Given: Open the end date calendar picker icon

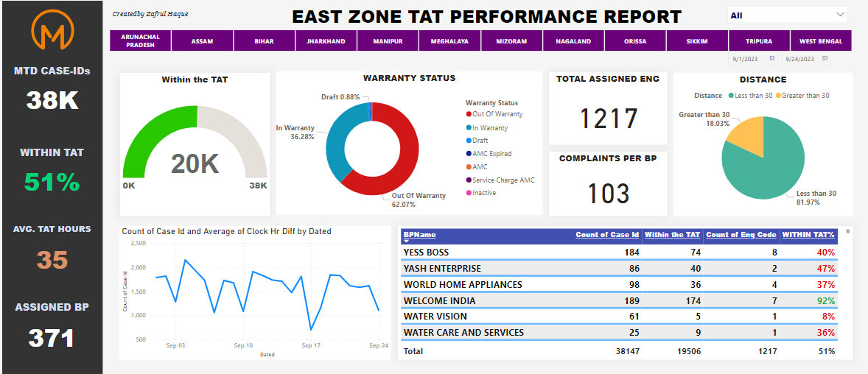Looking at the screenshot, I should point(825,58).
